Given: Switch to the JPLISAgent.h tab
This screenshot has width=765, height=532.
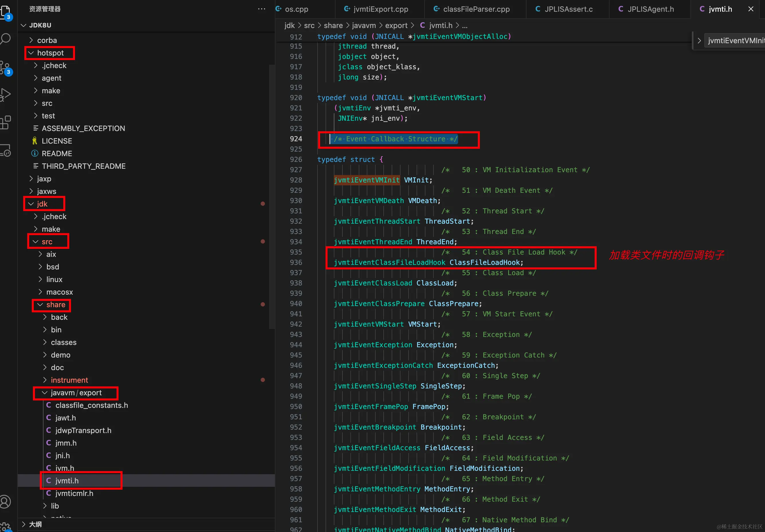Looking at the screenshot, I should coord(650,9).
